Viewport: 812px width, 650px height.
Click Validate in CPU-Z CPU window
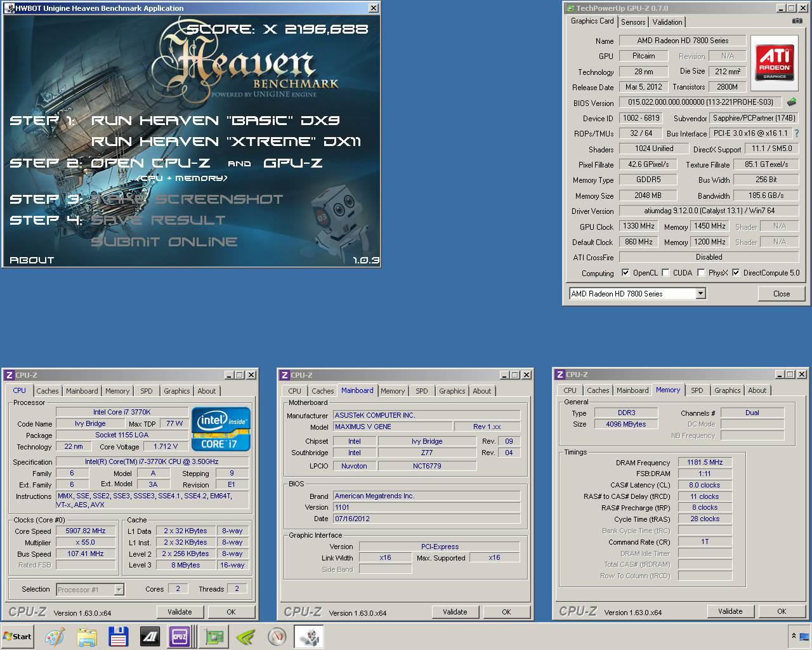pyautogui.click(x=180, y=612)
